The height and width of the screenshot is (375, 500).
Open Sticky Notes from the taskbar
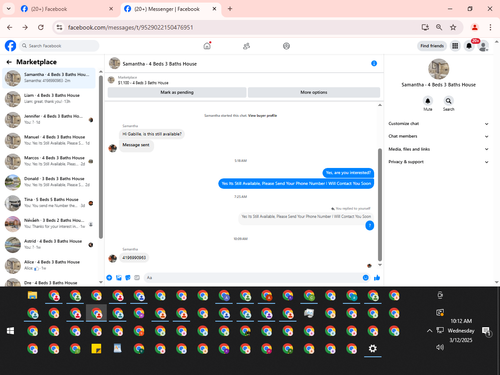pyautogui.click(x=96, y=349)
